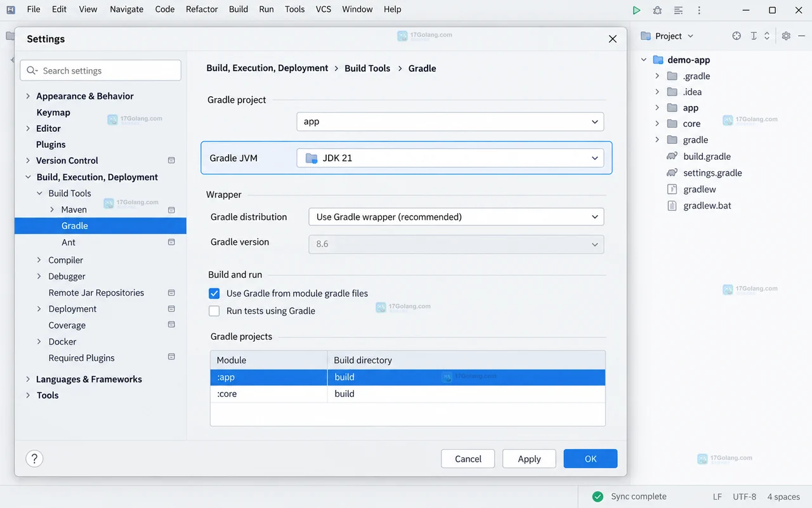Select the :core module row
Viewport: 812px width, 508px height.
coord(408,394)
